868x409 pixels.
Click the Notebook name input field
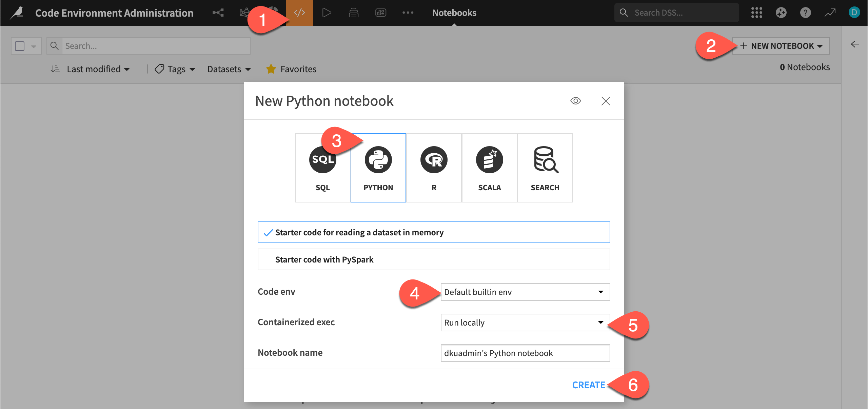pos(525,353)
